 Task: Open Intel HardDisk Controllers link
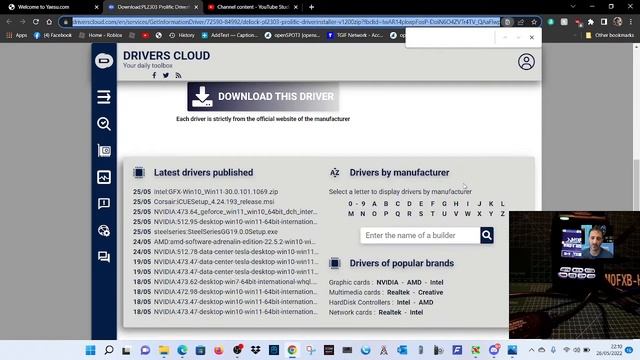pyautogui.click(x=403, y=302)
